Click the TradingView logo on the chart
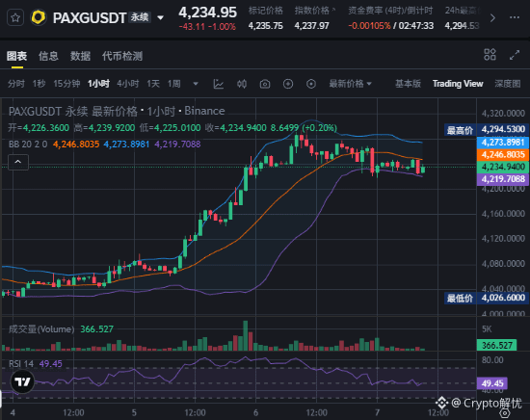This screenshot has width=530, height=420. point(22,381)
